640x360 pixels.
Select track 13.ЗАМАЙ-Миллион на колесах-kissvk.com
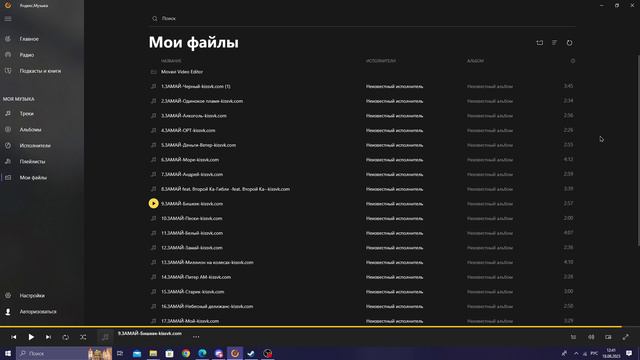pos(362,262)
